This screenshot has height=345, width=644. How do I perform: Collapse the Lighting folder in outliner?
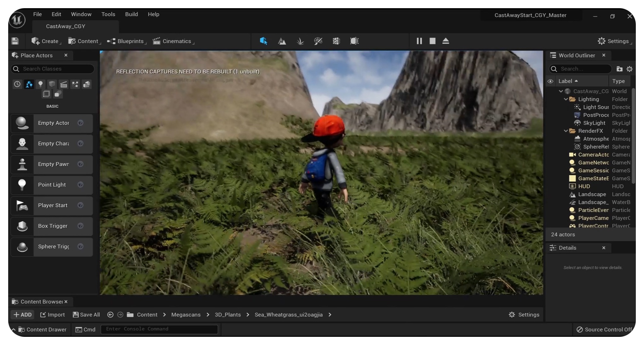(x=566, y=99)
